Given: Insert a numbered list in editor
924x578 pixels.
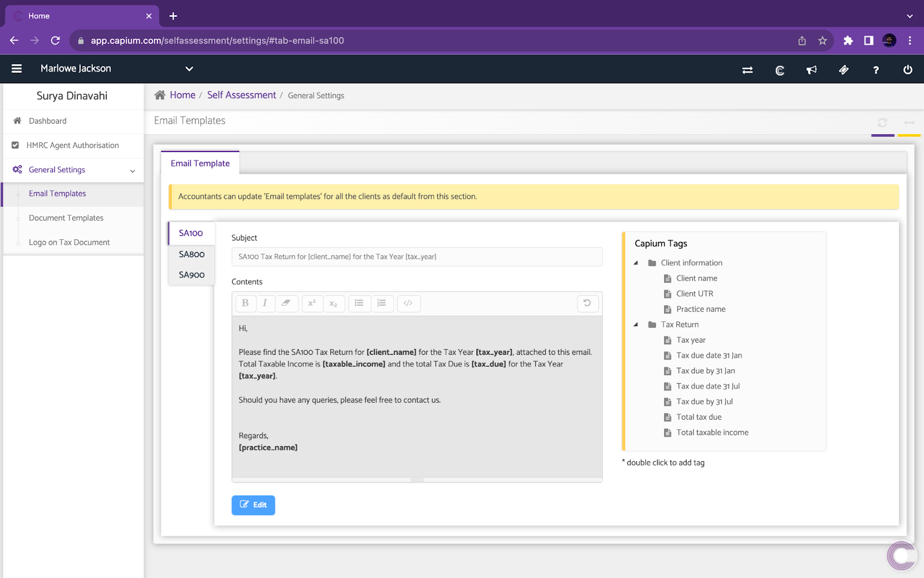Looking at the screenshot, I should [382, 303].
